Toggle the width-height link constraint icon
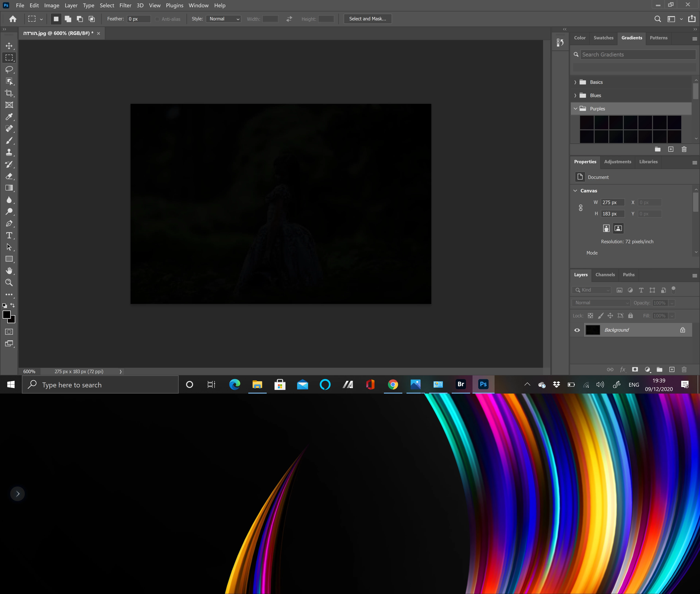This screenshot has height=594, width=700. coord(581,208)
